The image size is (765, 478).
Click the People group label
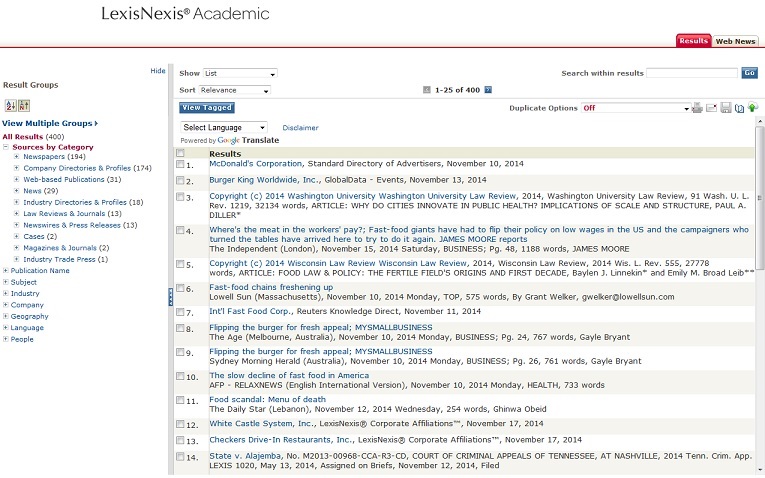click(22, 339)
